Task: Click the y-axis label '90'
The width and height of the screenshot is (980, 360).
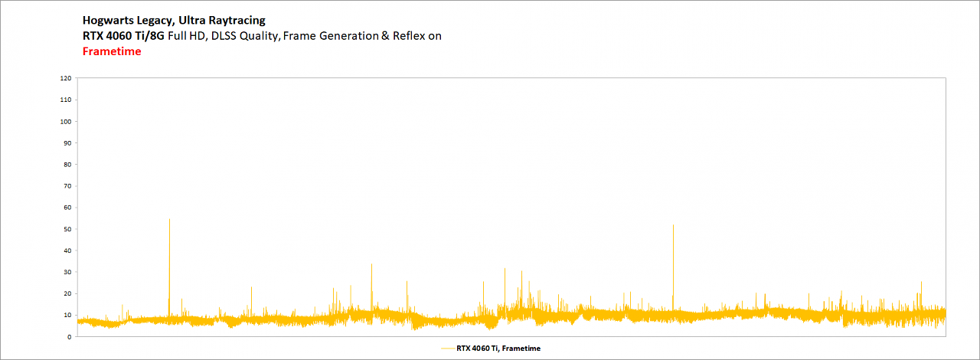Action: coord(67,142)
